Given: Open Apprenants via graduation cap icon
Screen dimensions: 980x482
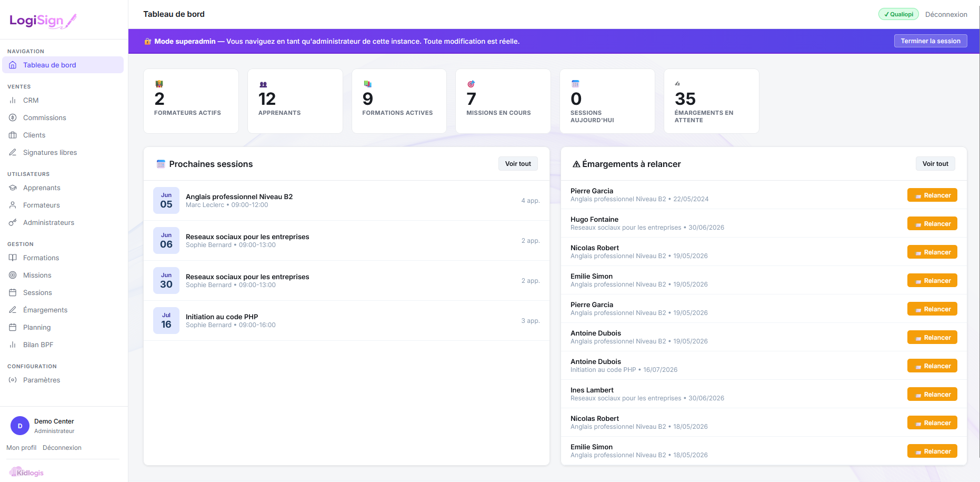Looking at the screenshot, I should (x=13, y=188).
